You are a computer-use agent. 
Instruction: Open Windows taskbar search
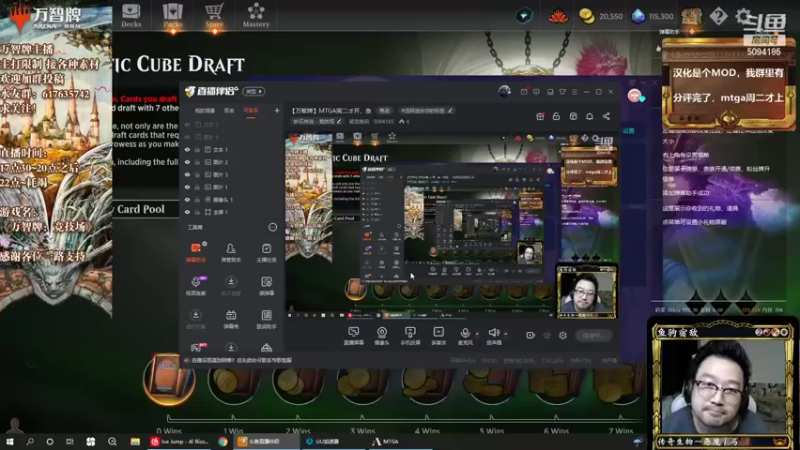[30, 442]
